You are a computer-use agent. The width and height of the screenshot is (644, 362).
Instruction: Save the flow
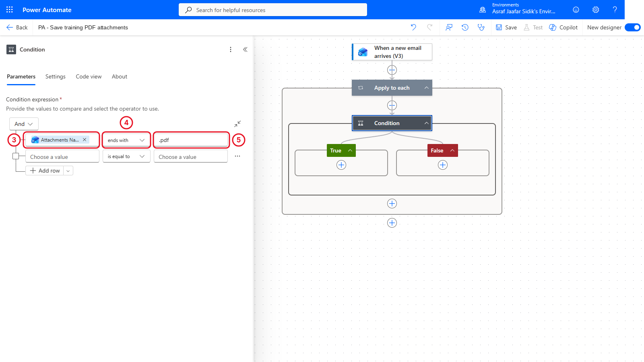pyautogui.click(x=506, y=27)
